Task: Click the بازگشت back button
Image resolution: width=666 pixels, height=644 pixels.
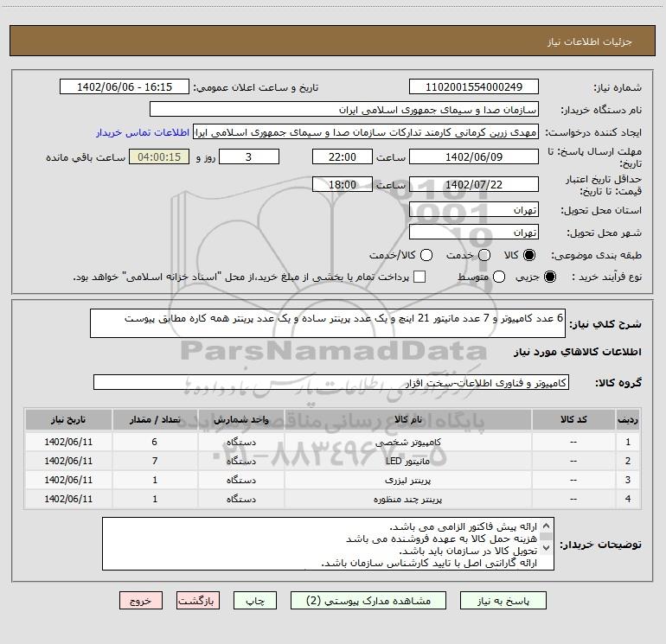Action: (x=198, y=601)
